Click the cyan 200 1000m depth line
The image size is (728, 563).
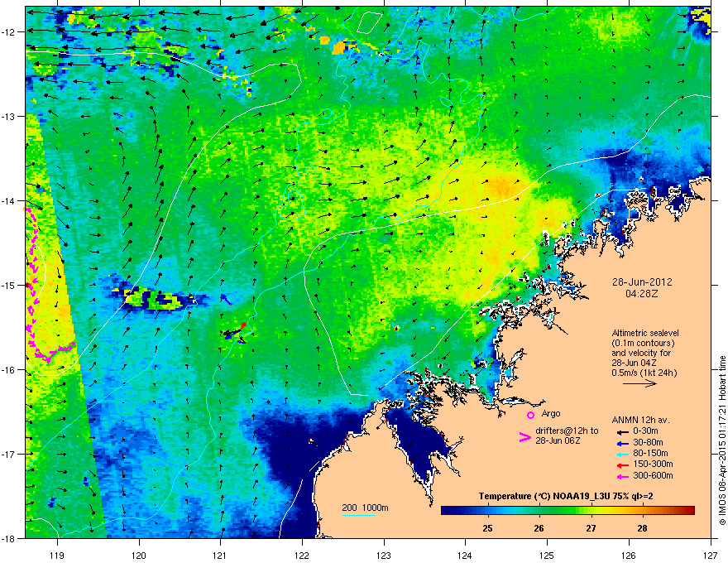click(358, 515)
